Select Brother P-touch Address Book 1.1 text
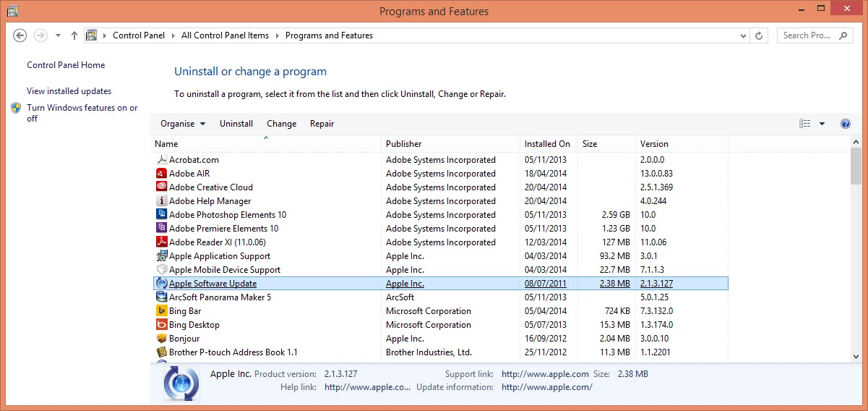The width and height of the screenshot is (868, 411). click(233, 352)
